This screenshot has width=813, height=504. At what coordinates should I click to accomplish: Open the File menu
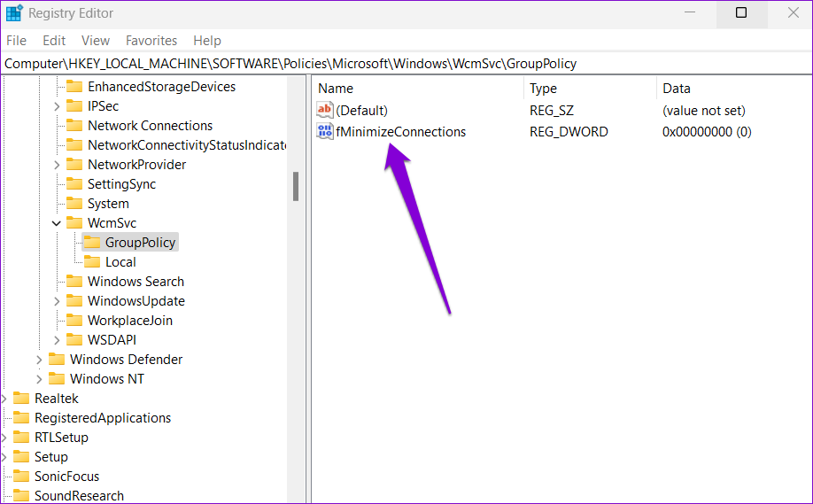(x=16, y=41)
